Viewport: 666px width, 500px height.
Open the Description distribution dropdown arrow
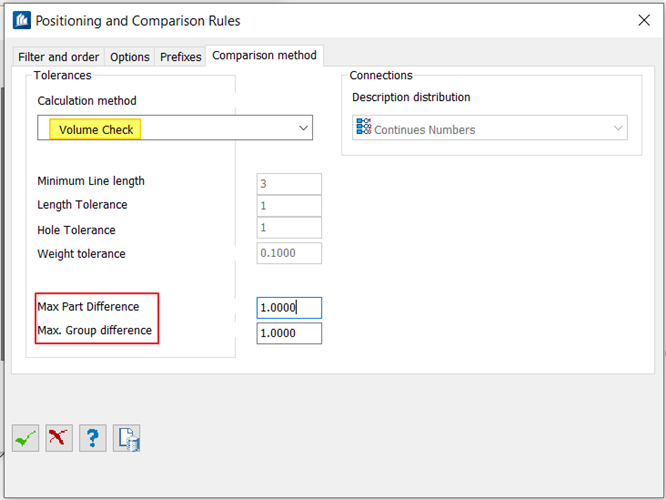click(618, 129)
